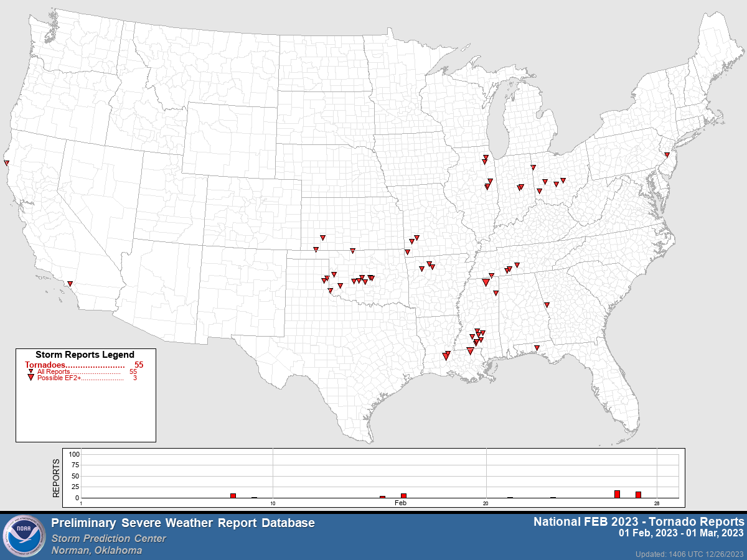Click the Storm Prediction Center text
This screenshot has width=747, height=560.
coord(109,538)
